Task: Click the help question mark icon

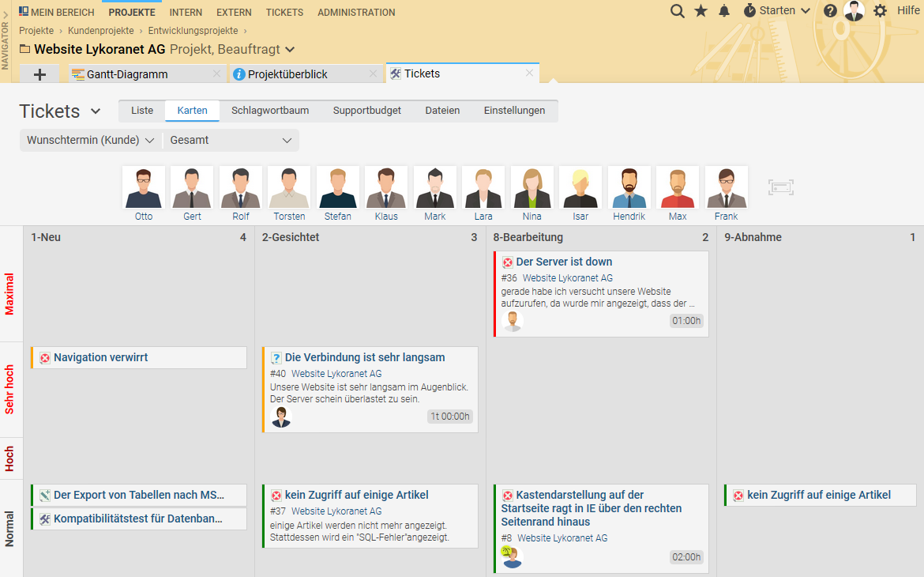Action: [x=830, y=10]
